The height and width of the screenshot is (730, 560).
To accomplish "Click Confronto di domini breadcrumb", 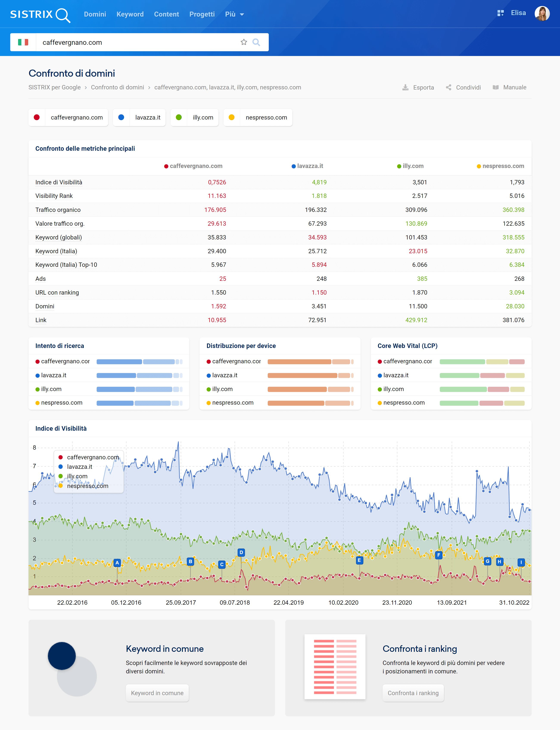I will 117,87.
